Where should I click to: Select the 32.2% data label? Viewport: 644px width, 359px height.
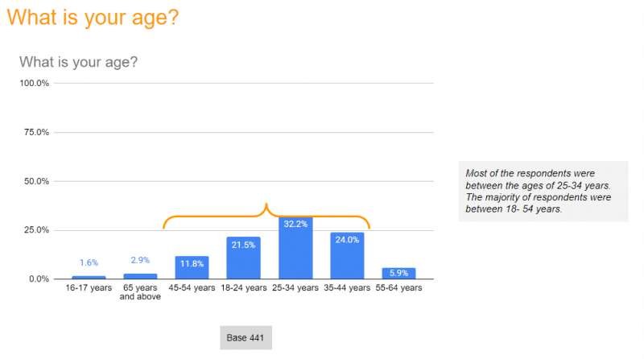click(295, 224)
